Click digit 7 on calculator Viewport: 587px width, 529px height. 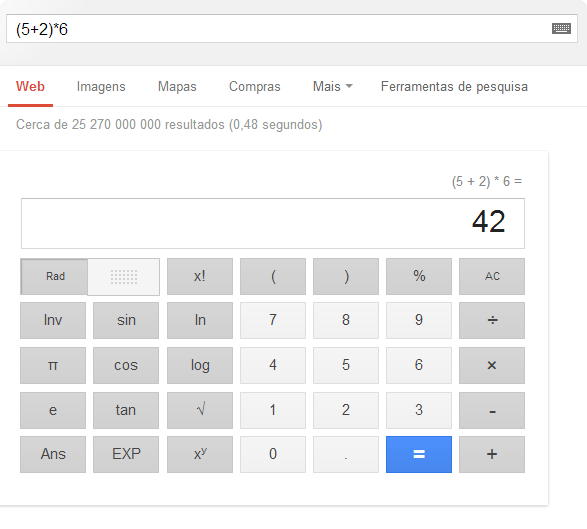[x=273, y=320]
